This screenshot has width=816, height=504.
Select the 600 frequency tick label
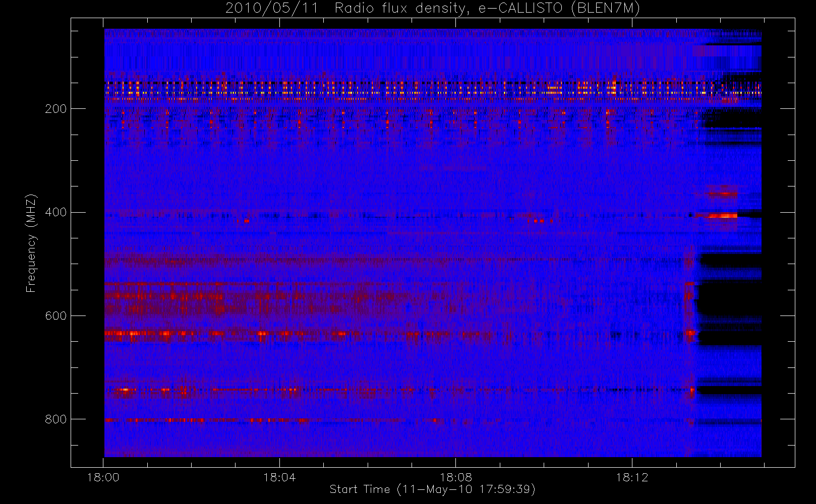point(55,316)
